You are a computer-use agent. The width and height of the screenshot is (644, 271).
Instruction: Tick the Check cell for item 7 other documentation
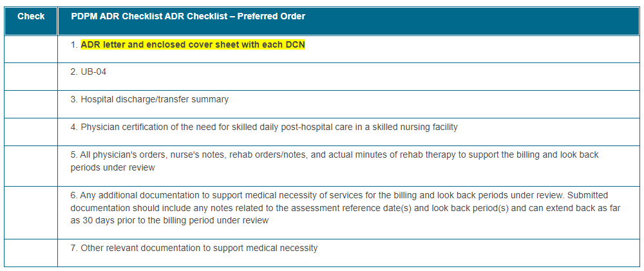pos(31,252)
